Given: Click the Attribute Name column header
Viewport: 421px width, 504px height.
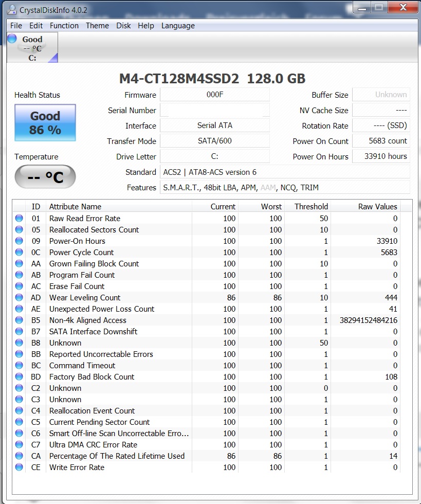Looking at the screenshot, I should click(x=119, y=206).
